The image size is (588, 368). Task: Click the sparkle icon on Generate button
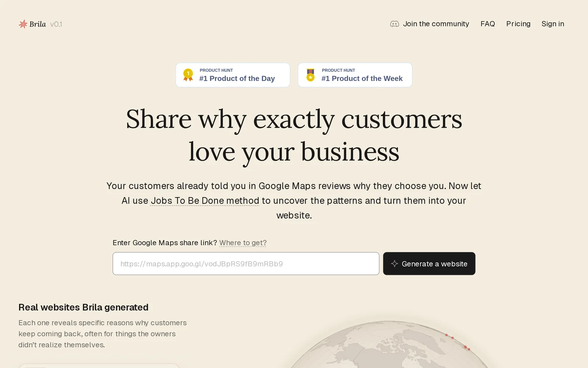click(394, 263)
